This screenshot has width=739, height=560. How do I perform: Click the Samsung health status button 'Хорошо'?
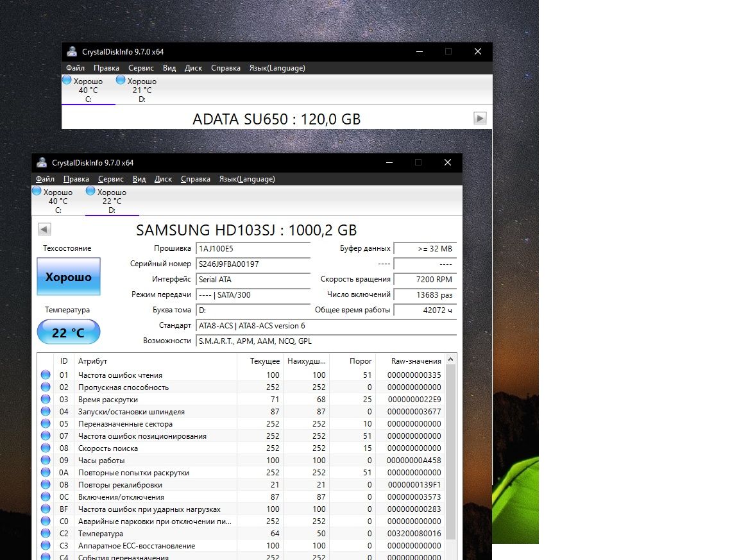coord(69,276)
